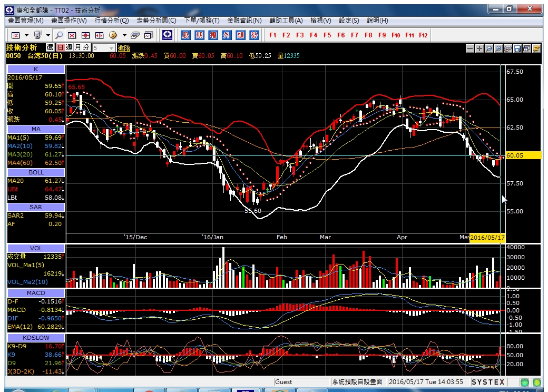Click the 進階 advanced link

coord(124,48)
